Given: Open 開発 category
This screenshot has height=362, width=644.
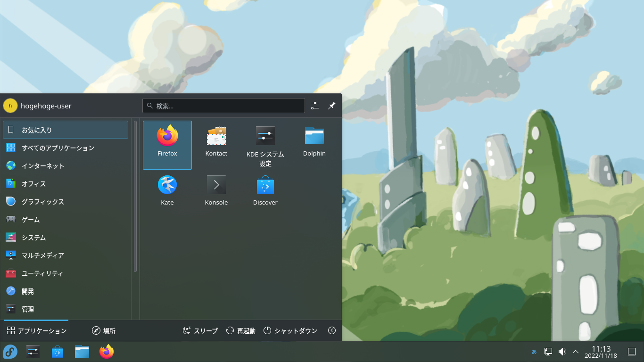Looking at the screenshot, I should coord(66,291).
